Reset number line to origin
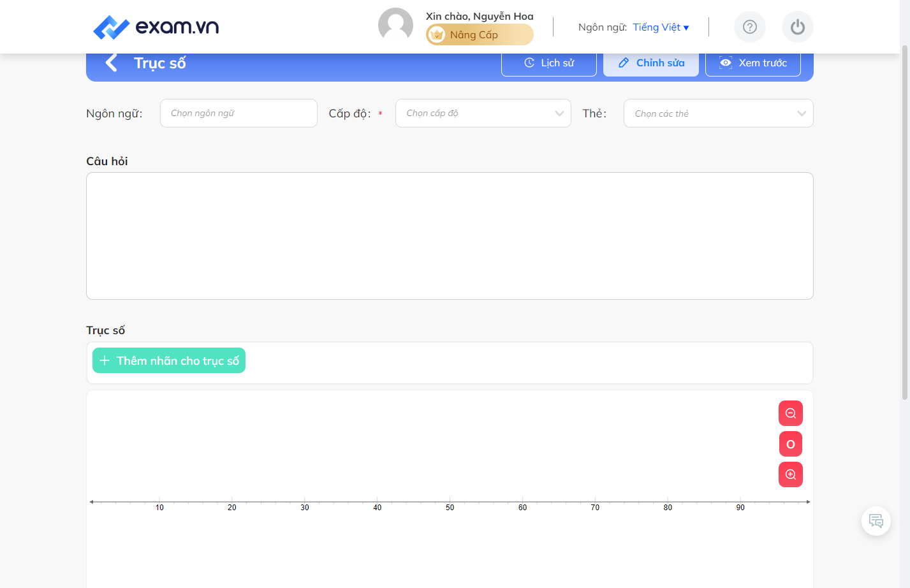Screen dimensions: 910x588 [x=791, y=444]
